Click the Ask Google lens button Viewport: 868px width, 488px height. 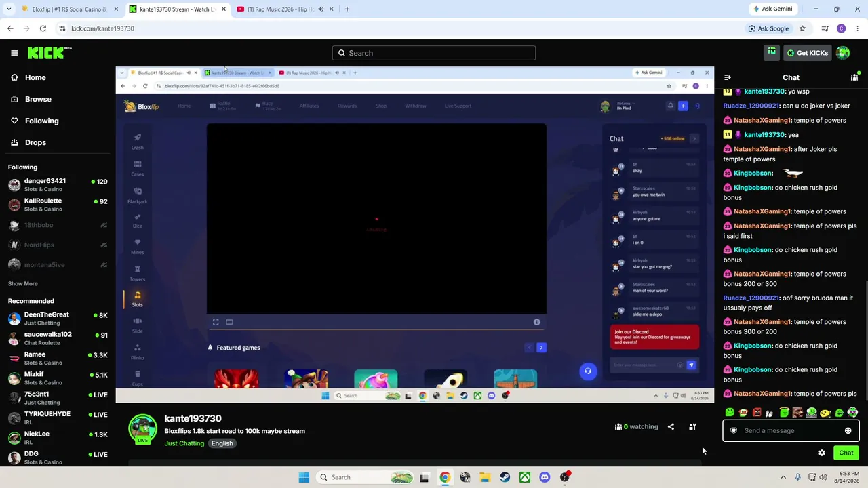768,28
